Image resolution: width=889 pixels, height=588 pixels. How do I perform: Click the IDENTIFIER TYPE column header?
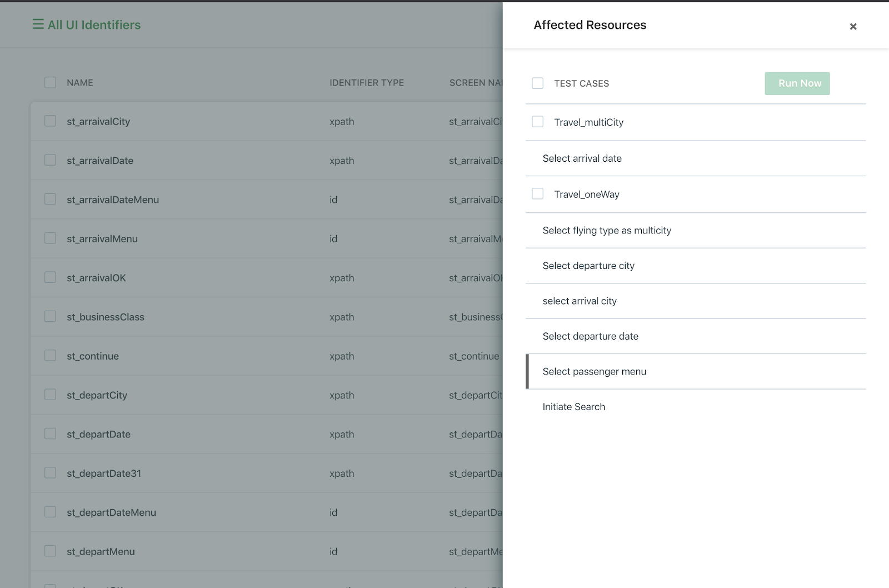[x=366, y=83]
